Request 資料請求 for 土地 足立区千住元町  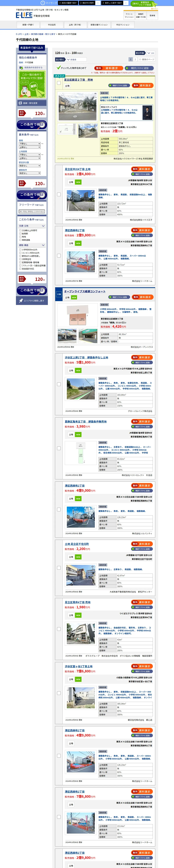pos(142,544)
